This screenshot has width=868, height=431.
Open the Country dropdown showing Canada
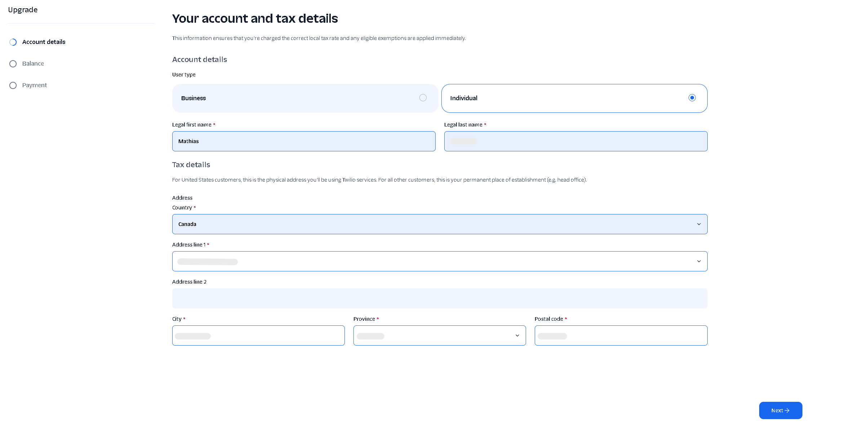(440, 224)
